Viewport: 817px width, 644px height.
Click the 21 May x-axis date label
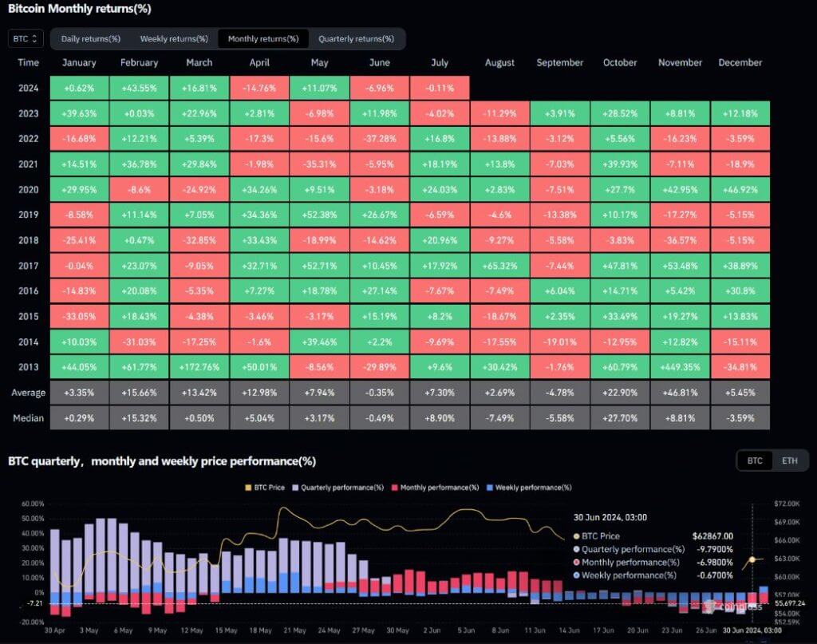pyautogui.click(x=294, y=630)
